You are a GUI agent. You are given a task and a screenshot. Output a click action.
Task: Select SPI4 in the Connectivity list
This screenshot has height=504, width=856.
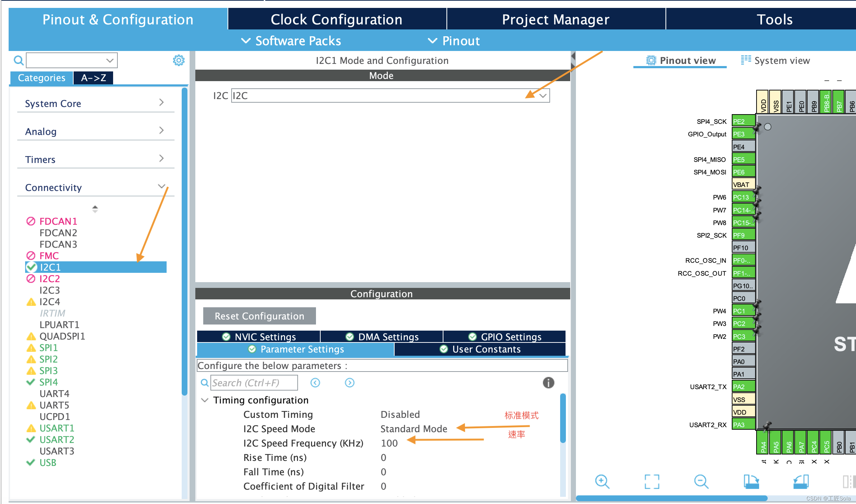(48, 382)
